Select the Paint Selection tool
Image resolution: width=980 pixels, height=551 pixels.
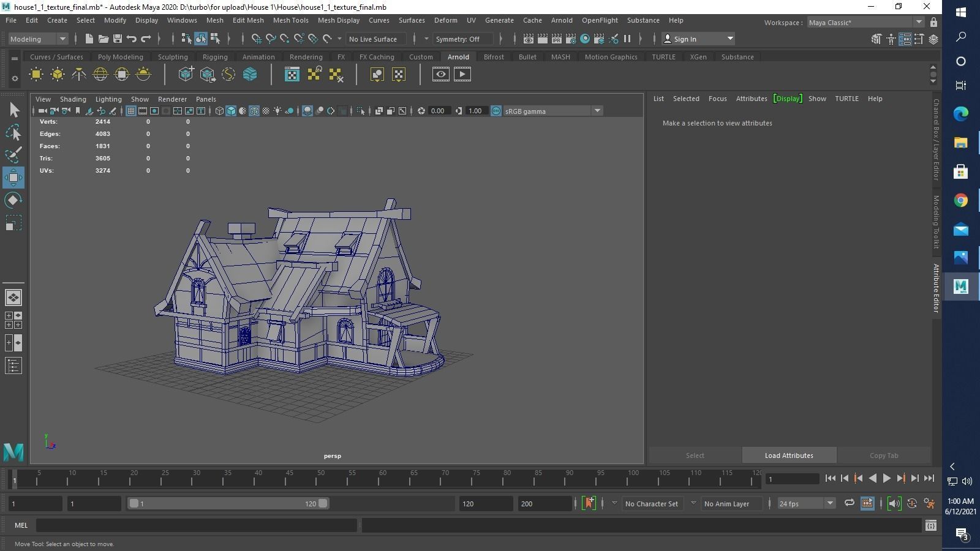[x=13, y=155]
